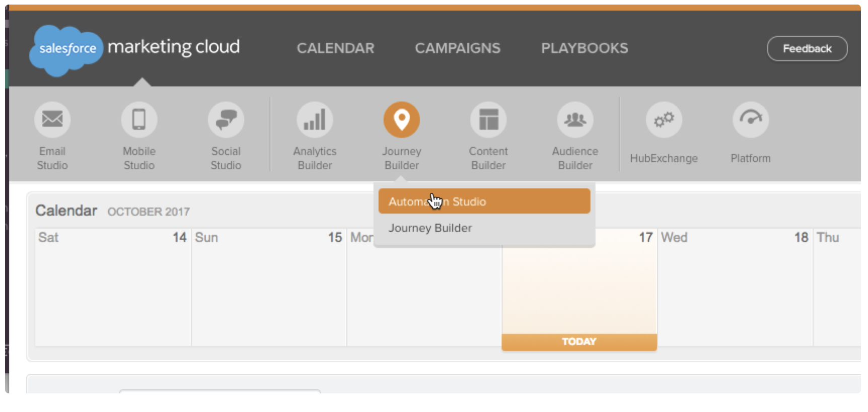The width and height of the screenshot is (868, 412).
Task: Click the Feedback button
Action: tap(807, 49)
